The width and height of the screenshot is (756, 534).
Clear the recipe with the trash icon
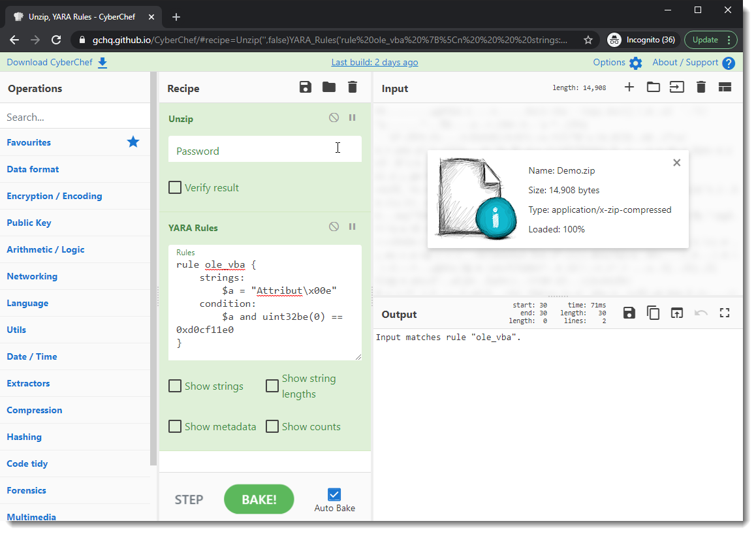tap(353, 87)
